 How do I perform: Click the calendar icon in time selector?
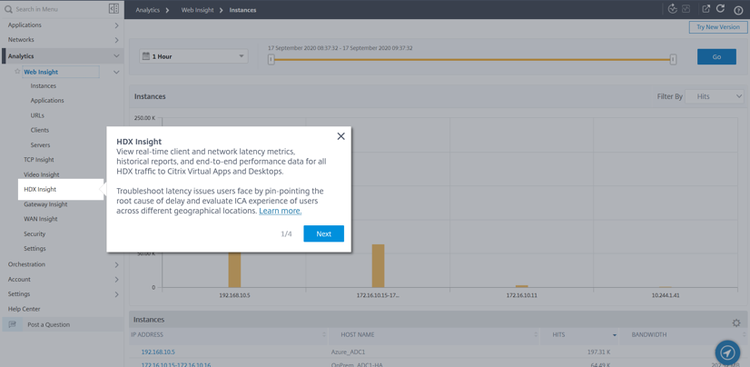pos(145,56)
